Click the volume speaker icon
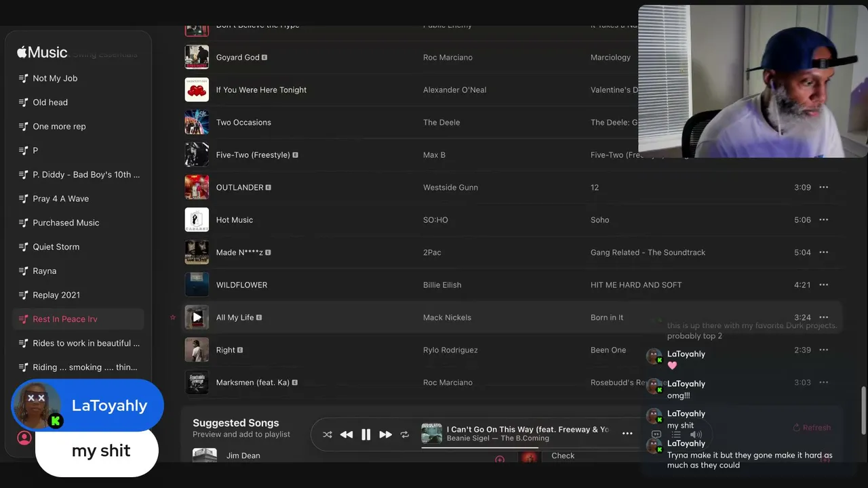Image resolution: width=868 pixels, height=488 pixels. [x=696, y=434]
